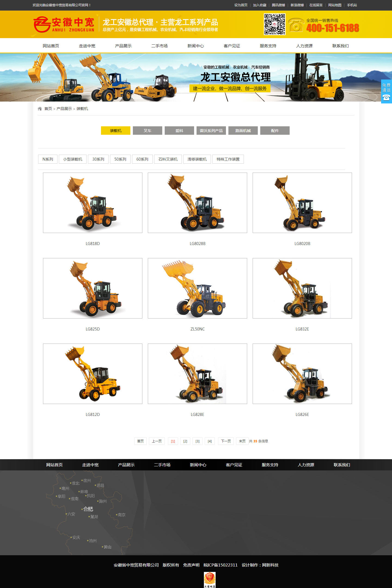
Task: Filter by 滑移装载机 subcategory
Action: click(197, 159)
